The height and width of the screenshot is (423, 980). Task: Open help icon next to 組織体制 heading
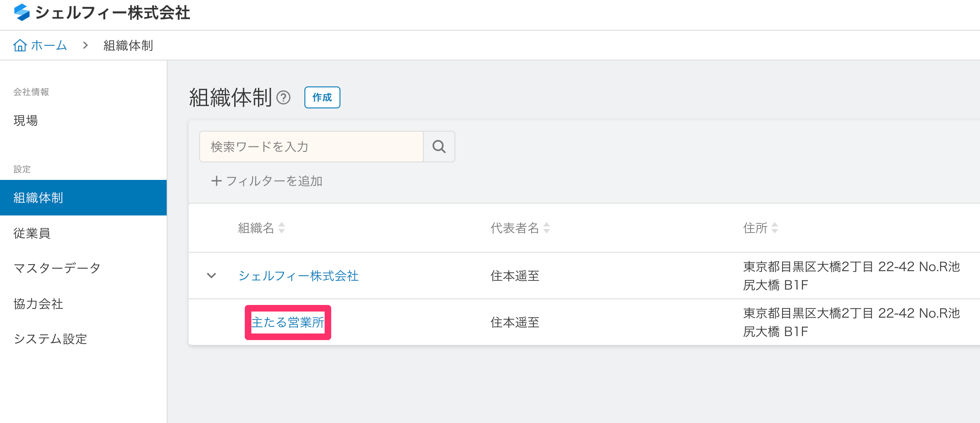283,97
